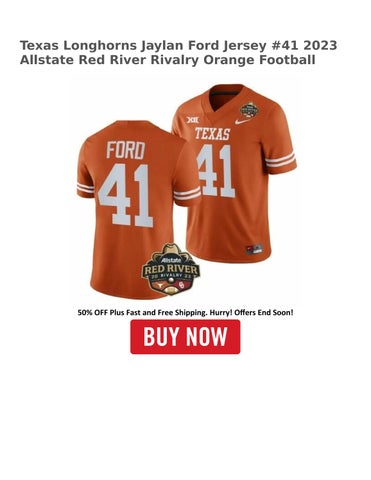Click the white stripes on the back jersey's left sleeve

[85, 189]
